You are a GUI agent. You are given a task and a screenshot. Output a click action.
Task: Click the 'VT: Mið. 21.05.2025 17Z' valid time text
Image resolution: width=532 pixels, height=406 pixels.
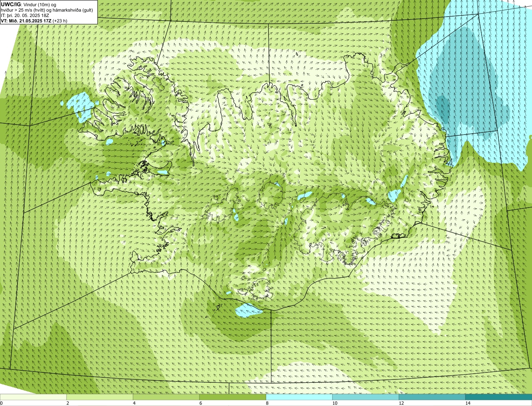[x=26, y=21]
